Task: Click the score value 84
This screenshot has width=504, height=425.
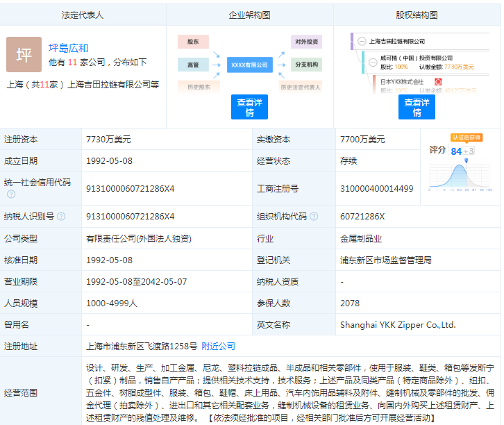Action: [x=456, y=151]
